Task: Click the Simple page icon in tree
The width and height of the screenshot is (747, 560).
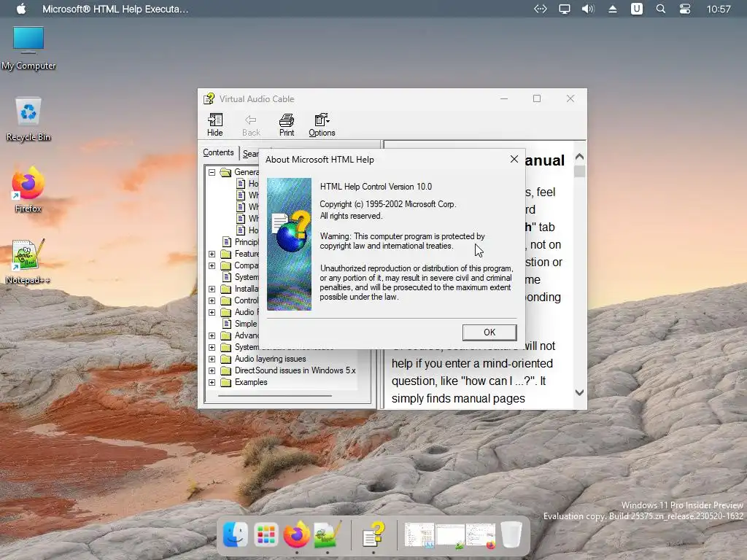Action: [x=228, y=324]
